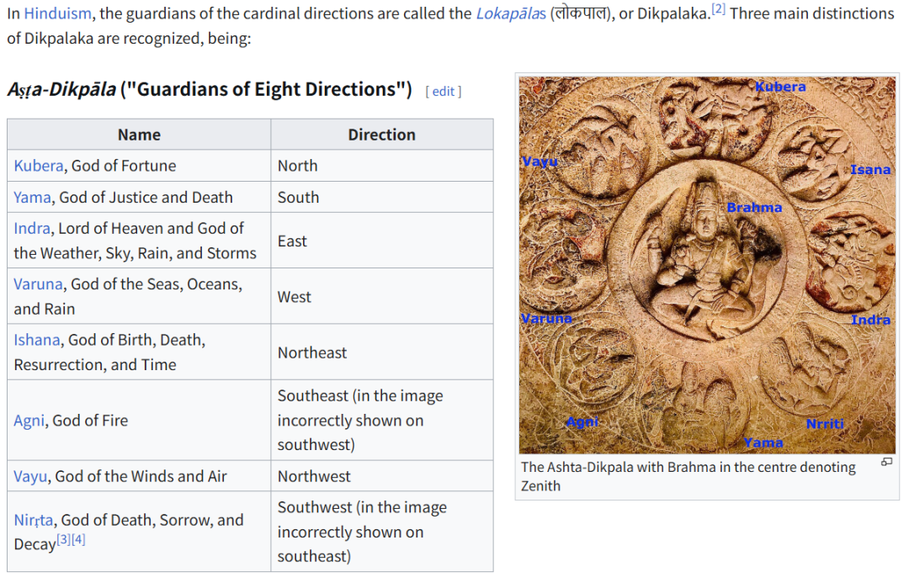Select the Northeast direction cell
909x588 pixels.
(x=382, y=352)
